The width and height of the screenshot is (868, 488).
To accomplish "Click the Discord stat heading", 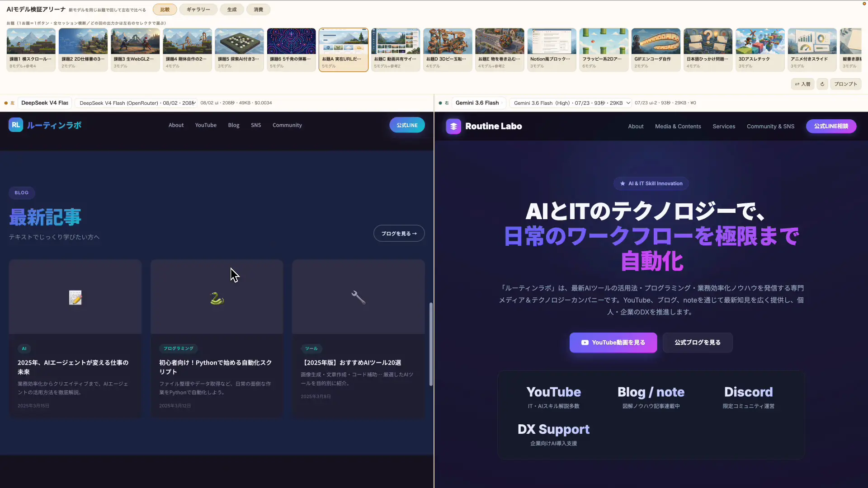I will (x=748, y=392).
